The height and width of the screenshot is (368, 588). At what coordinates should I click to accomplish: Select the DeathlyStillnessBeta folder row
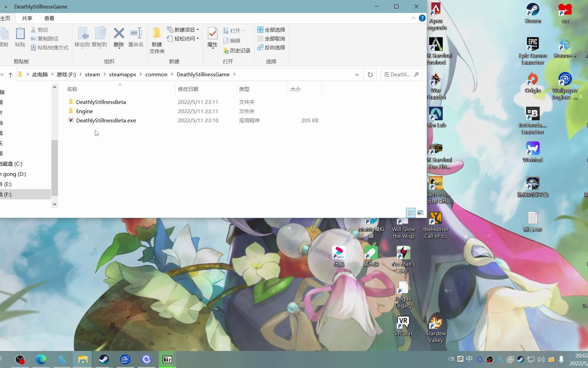point(193,102)
